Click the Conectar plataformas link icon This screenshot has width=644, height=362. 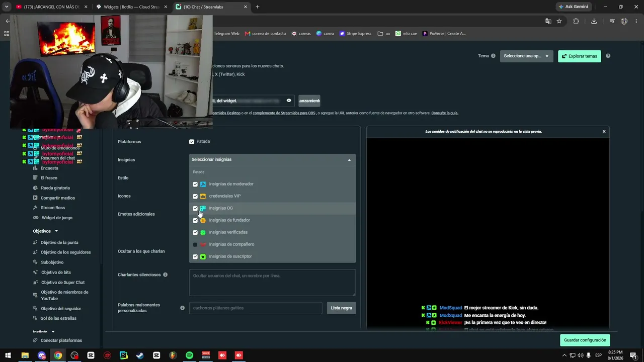click(x=35, y=340)
